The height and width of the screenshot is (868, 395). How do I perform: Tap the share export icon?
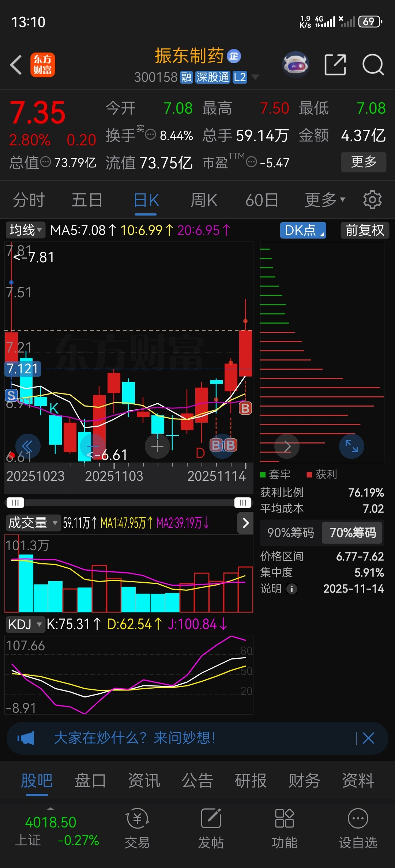point(335,65)
